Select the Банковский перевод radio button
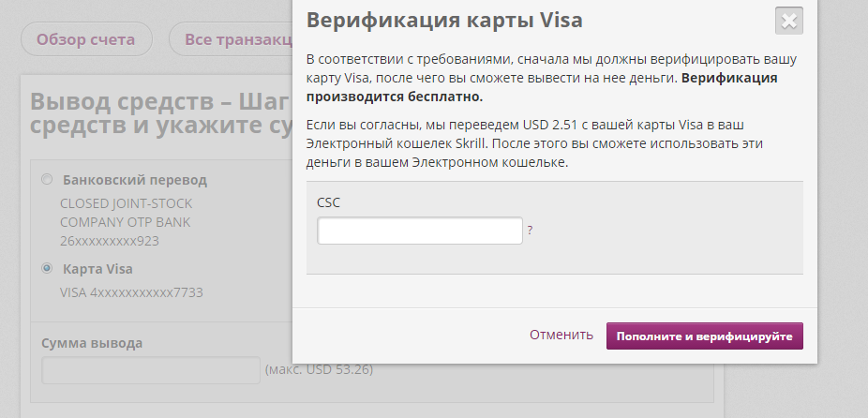 tap(47, 180)
